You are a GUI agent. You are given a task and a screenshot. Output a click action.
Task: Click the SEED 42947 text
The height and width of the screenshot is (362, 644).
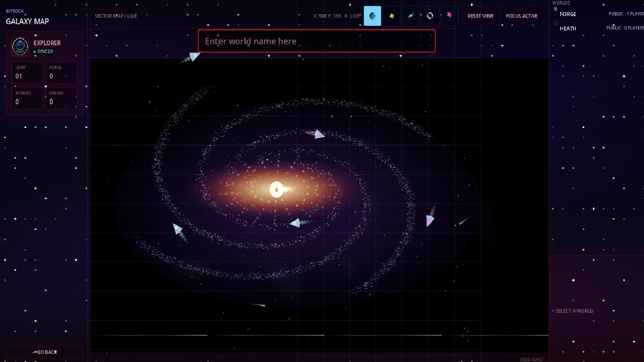pyautogui.click(x=531, y=359)
